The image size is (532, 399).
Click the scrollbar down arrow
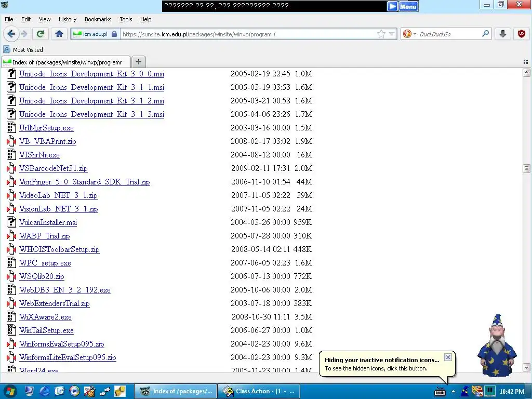526,367
